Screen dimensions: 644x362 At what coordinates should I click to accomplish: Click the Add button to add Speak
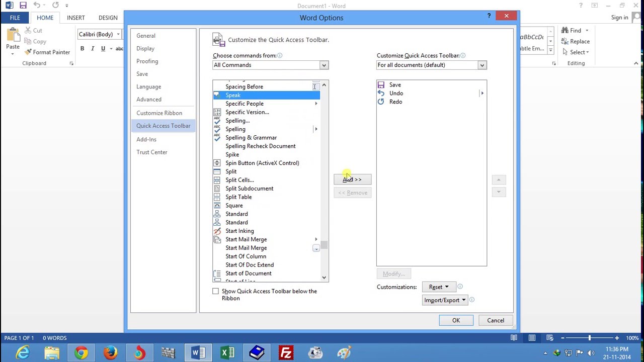click(x=352, y=179)
